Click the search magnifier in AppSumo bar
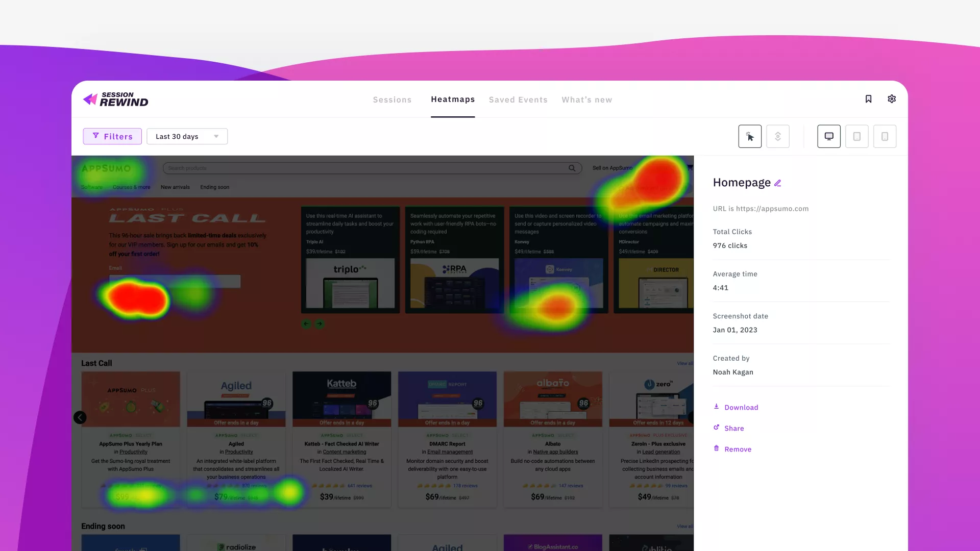Viewport: 980px width, 551px height. 572,168
